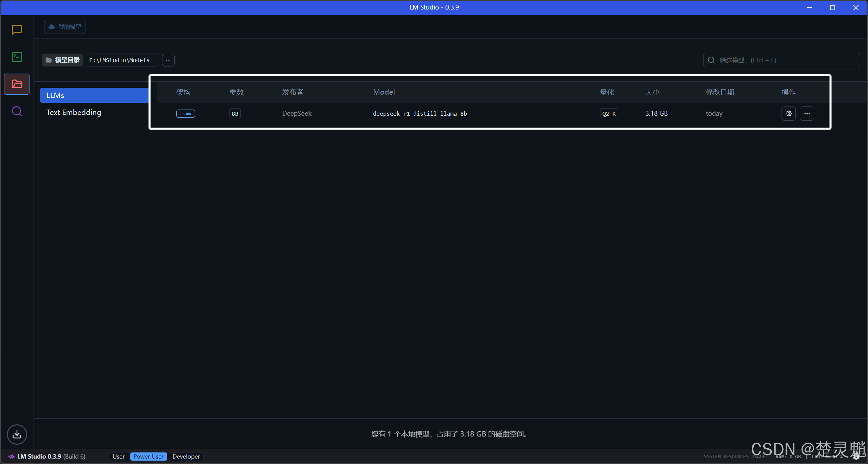The width and height of the screenshot is (868, 464).
Task: Sort by the 修改日期 column header
Action: click(x=720, y=92)
